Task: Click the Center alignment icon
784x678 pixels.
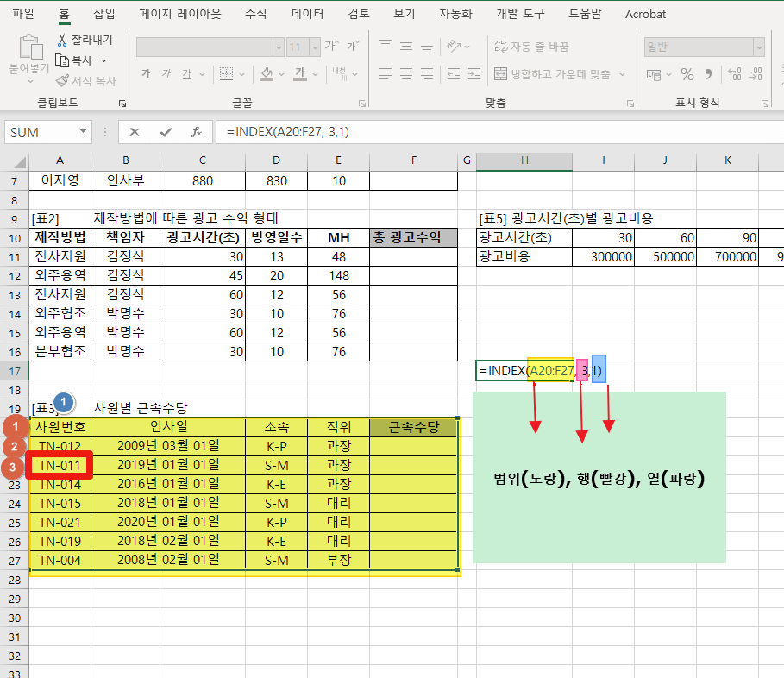Action: point(406,74)
